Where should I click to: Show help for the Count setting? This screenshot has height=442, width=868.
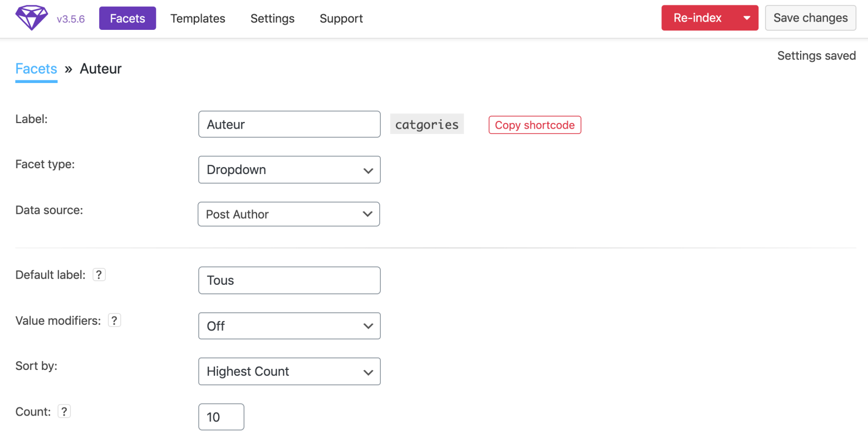64,412
